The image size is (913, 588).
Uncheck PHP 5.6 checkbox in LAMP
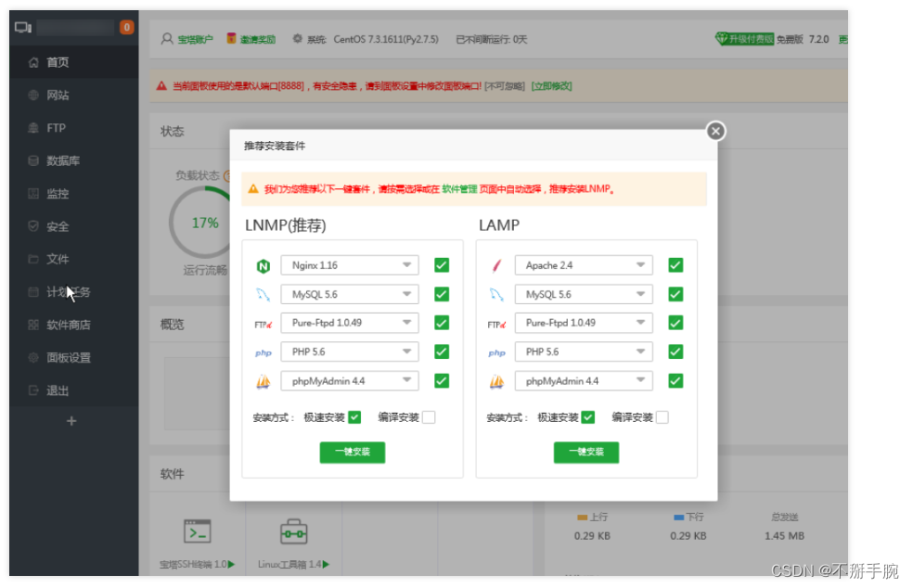(675, 352)
